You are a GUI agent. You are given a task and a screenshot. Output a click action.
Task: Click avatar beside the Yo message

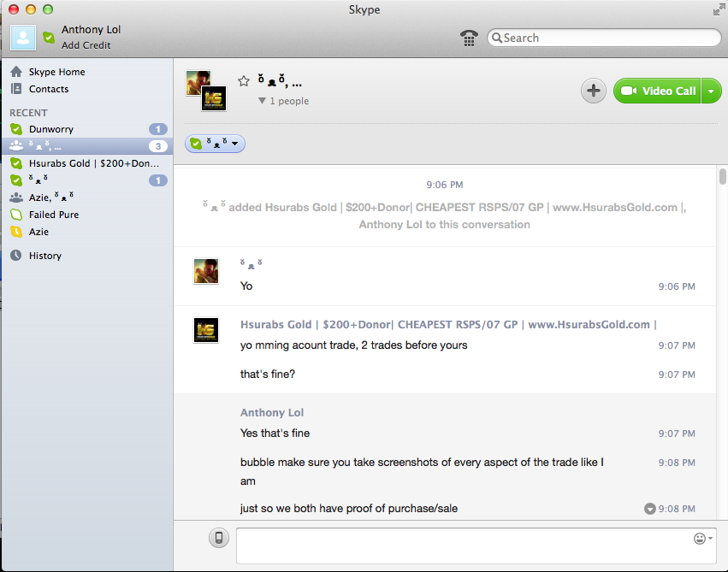tap(205, 271)
